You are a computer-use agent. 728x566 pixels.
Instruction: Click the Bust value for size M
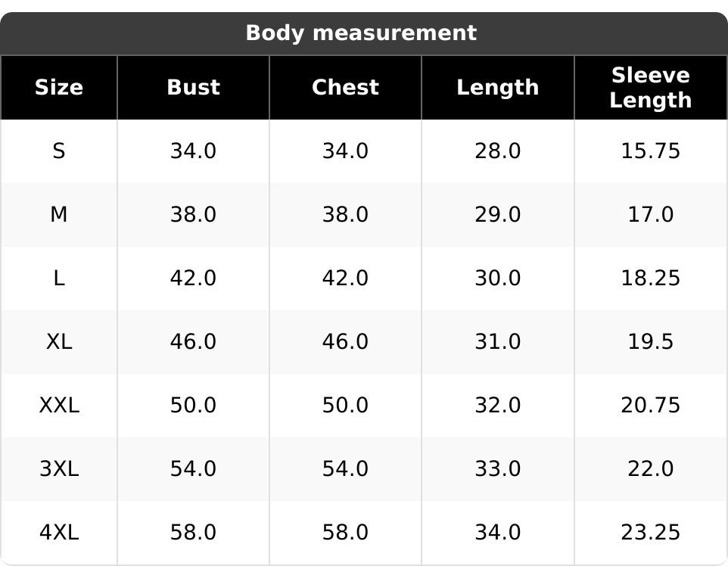(x=193, y=215)
